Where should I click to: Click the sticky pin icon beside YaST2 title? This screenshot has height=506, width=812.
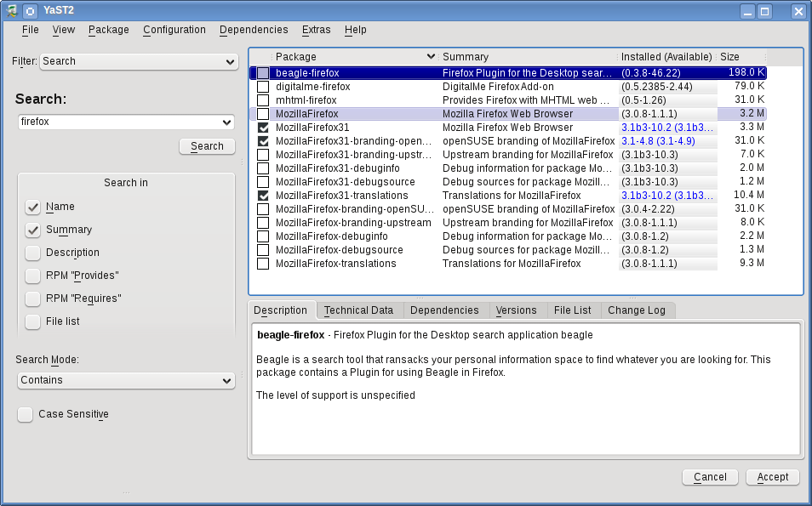point(30,11)
